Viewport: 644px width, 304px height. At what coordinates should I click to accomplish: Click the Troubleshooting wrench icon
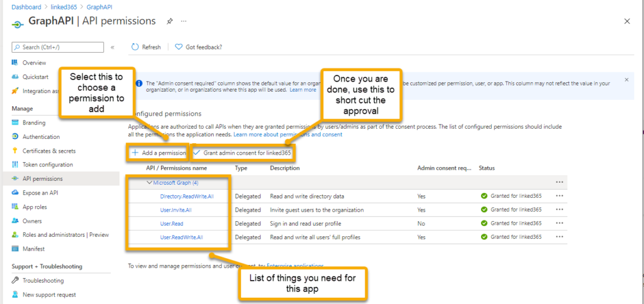tap(15, 281)
